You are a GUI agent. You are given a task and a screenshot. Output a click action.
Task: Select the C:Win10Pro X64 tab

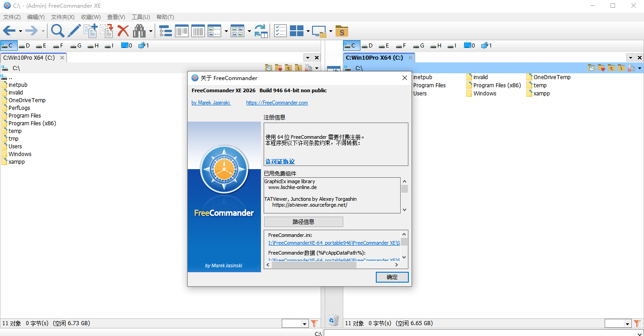[x=29, y=57]
